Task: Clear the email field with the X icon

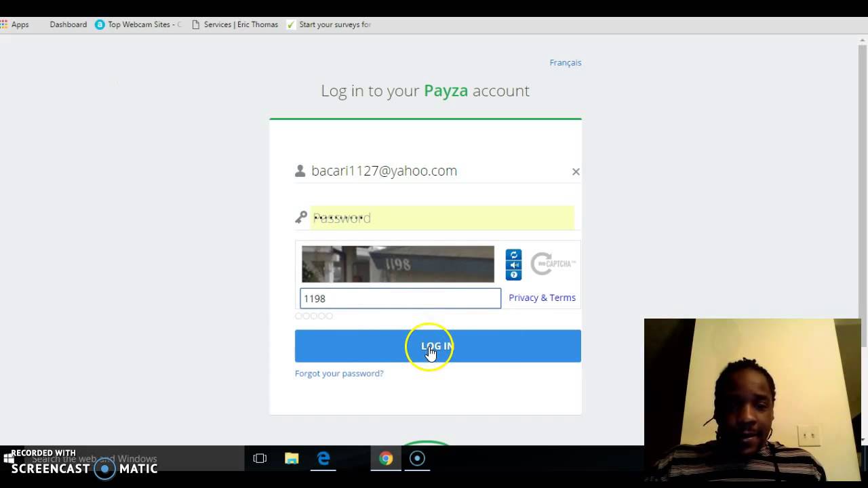Action: pos(576,171)
